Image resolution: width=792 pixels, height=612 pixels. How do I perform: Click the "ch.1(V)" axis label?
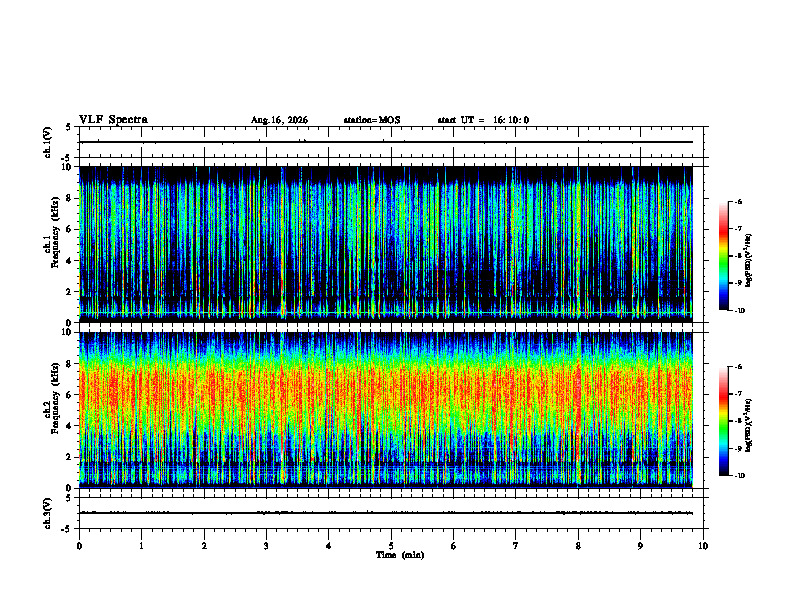coord(48,142)
